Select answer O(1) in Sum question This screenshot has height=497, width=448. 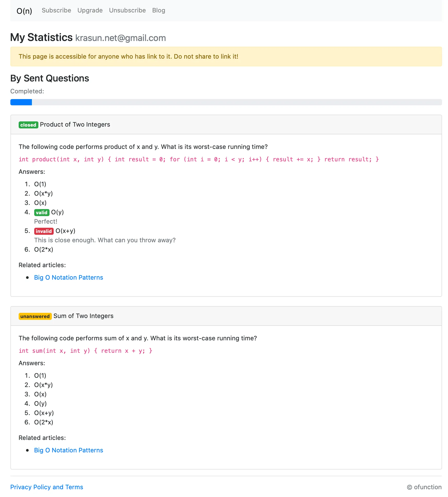pos(40,376)
